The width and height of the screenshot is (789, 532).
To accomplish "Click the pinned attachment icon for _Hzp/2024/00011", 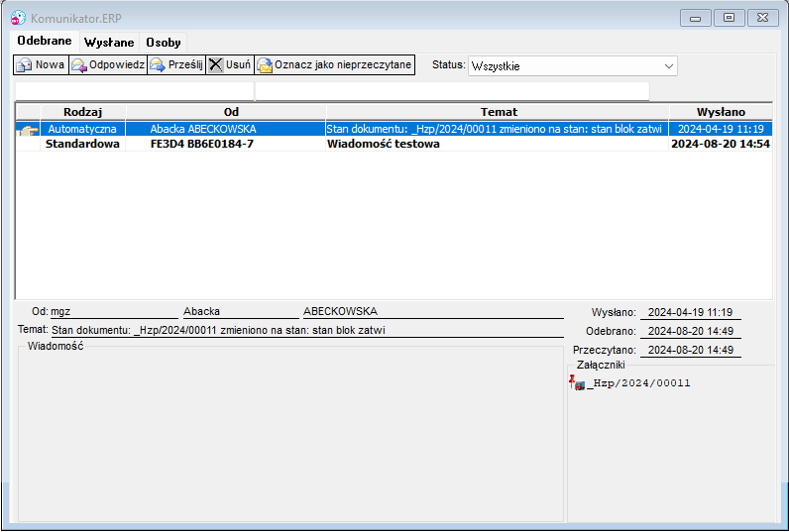I will pyautogui.click(x=577, y=382).
